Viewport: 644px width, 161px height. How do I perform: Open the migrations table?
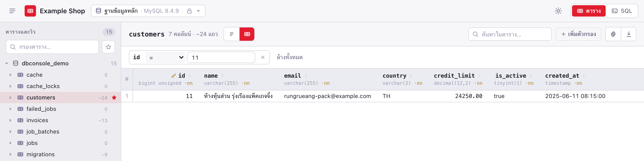coord(61,155)
